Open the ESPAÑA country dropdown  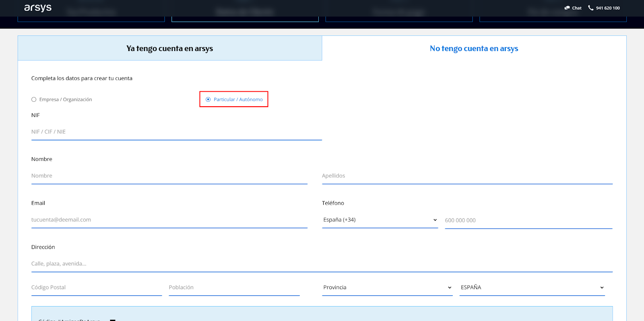532,288
